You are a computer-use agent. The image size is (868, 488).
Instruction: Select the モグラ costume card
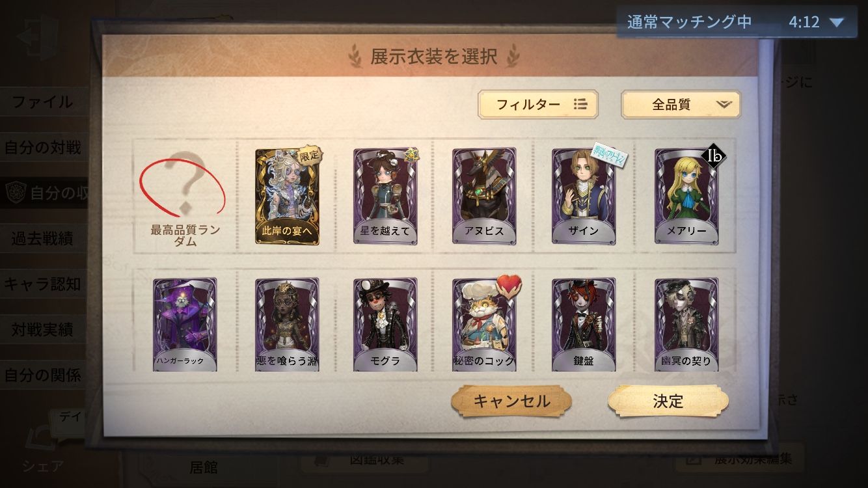(385, 325)
